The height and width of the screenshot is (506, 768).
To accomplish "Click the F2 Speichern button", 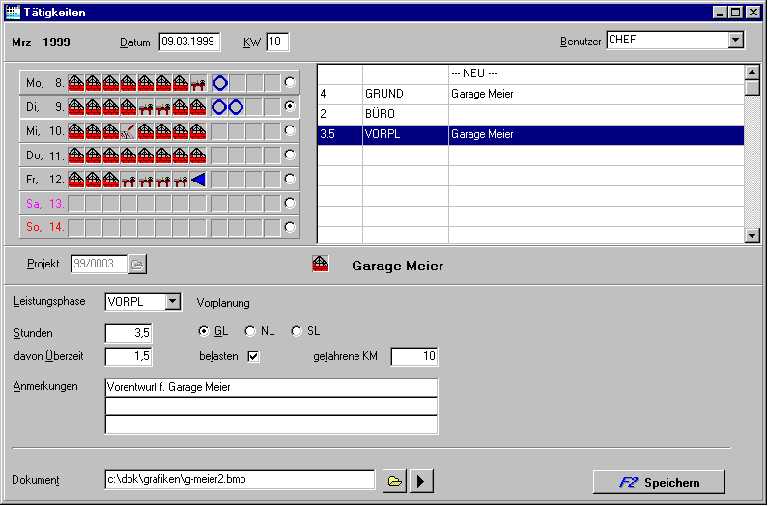I will pos(658,482).
